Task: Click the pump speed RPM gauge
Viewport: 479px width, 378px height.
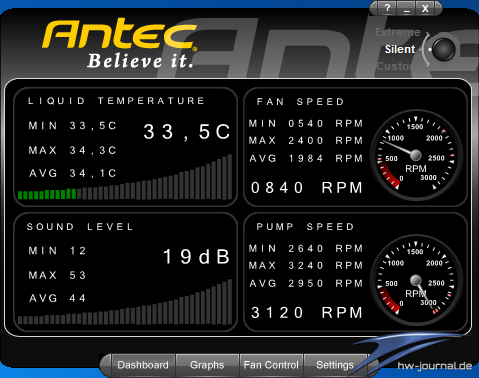Action: pyautogui.click(x=416, y=280)
